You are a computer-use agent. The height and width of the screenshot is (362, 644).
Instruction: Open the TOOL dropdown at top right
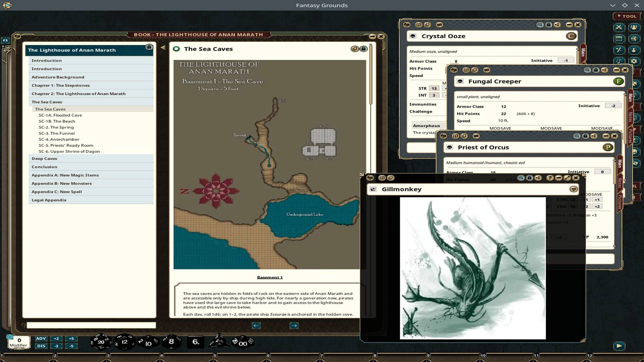[x=627, y=16]
